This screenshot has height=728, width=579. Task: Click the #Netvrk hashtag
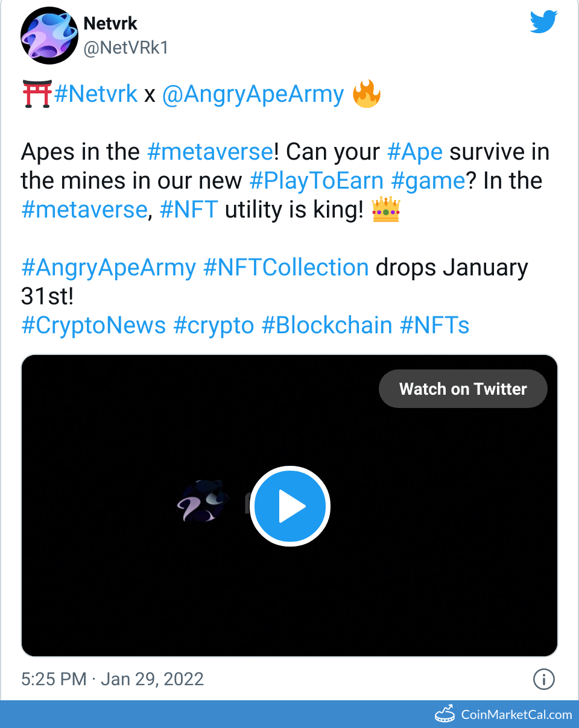pyautogui.click(x=96, y=95)
